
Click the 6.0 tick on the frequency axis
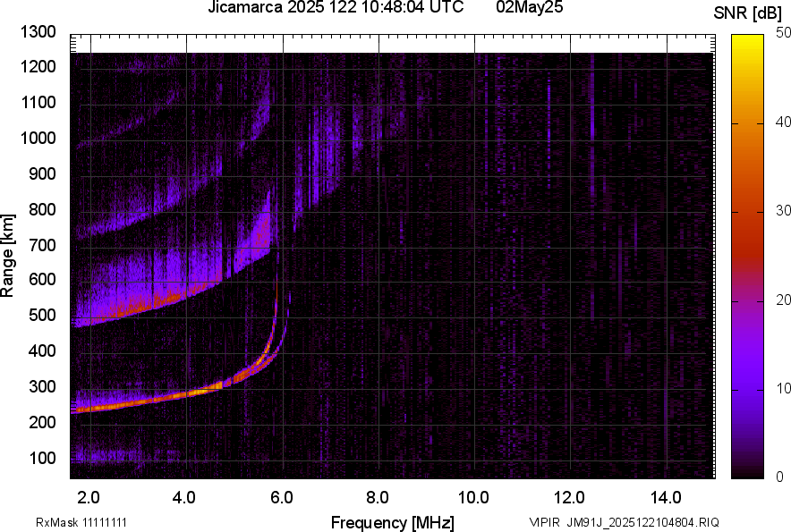click(x=281, y=496)
